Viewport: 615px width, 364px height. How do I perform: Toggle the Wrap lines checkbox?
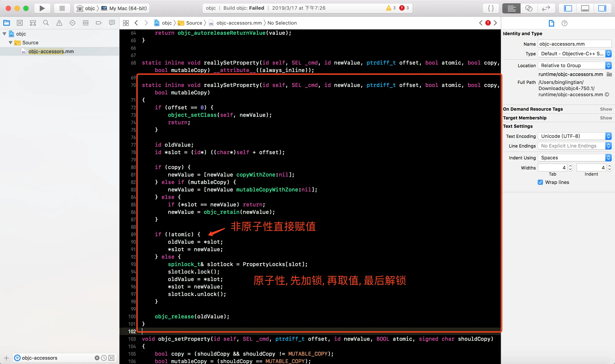(540, 182)
